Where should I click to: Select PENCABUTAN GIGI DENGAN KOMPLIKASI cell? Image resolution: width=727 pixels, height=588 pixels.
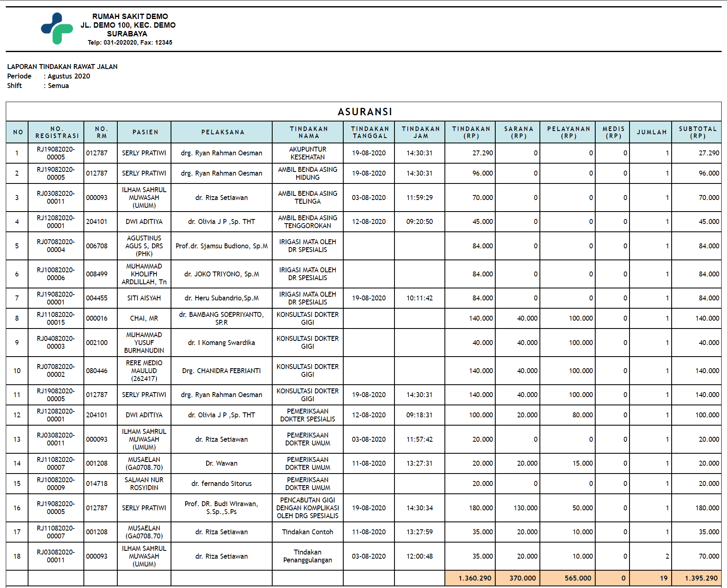click(308, 507)
